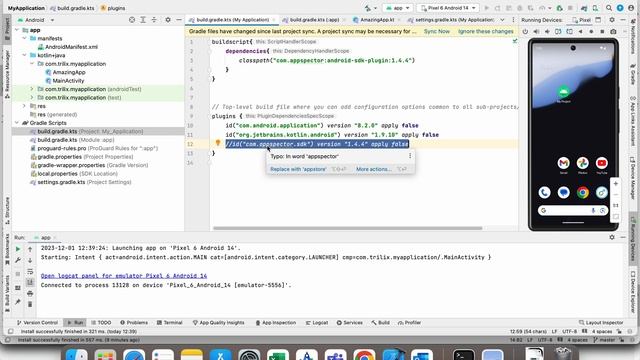Click the emulator home circle button
Screen dimensions: 640x360
(x=591, y=31)
